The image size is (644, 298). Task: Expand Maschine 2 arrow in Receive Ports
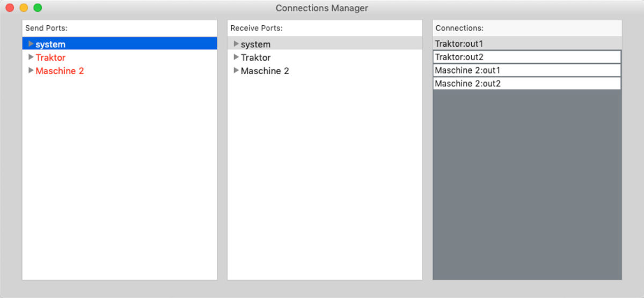click(x=236, y=70)
